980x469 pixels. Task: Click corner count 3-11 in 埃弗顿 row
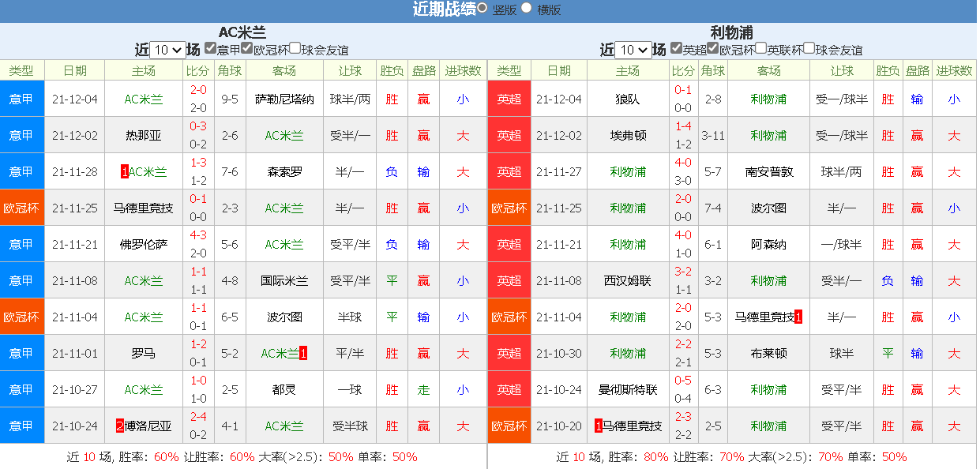click(x=713, y=135)
